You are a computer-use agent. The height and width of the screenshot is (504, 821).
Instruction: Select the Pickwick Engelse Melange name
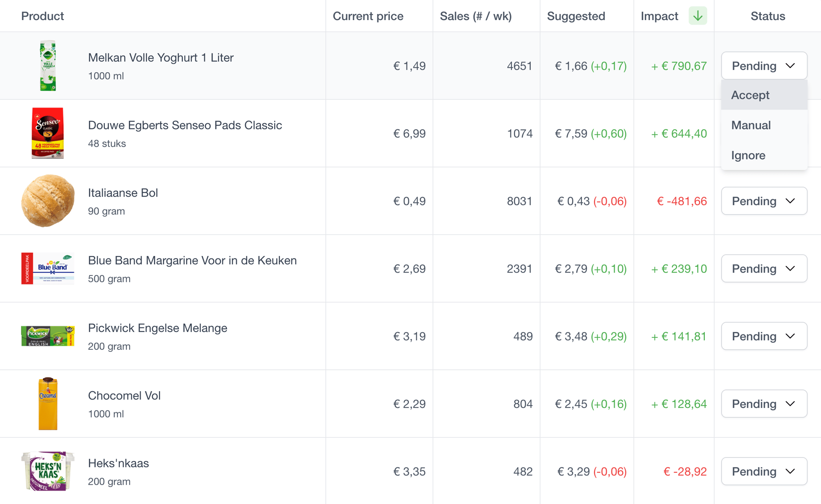click(x=158, y=328)
